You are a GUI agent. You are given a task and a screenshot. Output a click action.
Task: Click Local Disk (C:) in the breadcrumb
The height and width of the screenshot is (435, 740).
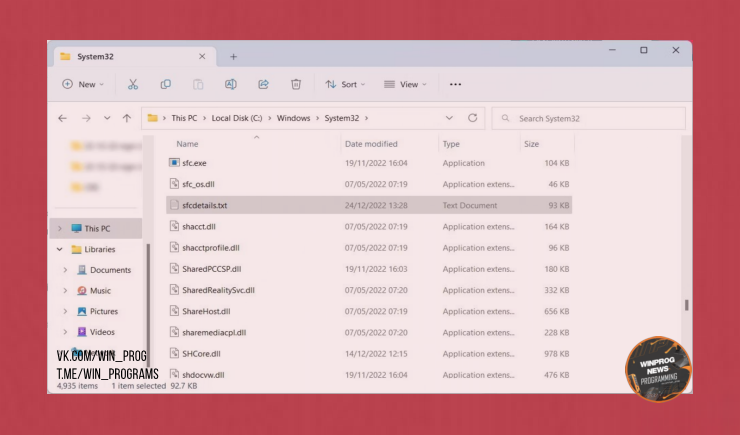click(x=237, y=118)
